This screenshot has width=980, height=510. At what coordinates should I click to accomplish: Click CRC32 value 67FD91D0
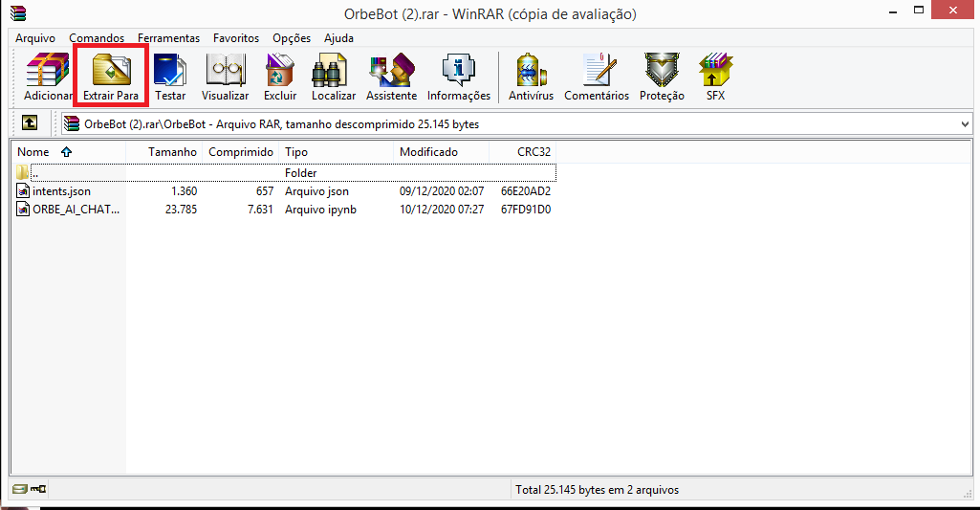(526, 210)
